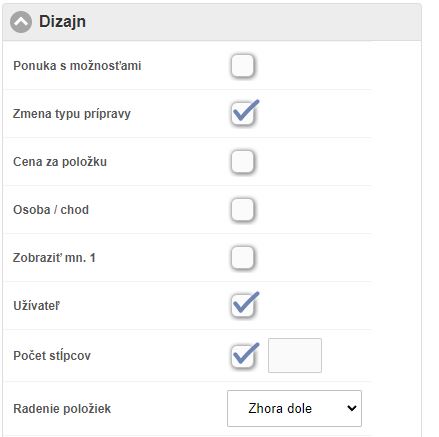Turn on the Zobraziť mn. 1 checkbox
The width and height of the screenshot is (439, 437).
[x=242, y=257]
